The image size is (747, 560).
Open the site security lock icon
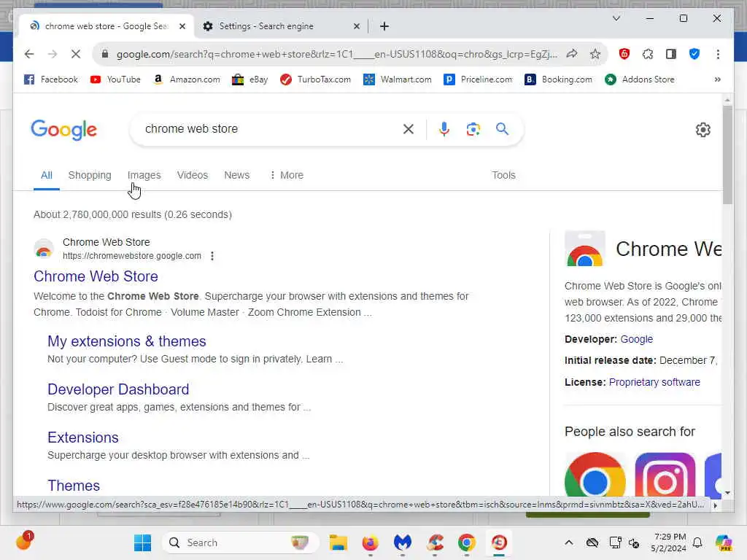[x=105, y=54]
